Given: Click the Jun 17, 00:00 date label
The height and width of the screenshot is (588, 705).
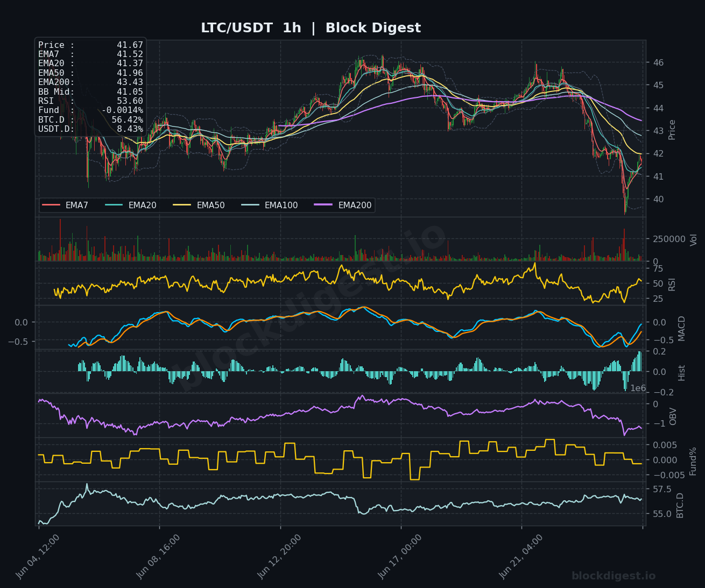Looking at the screenshot, I should tap(400, 556).
